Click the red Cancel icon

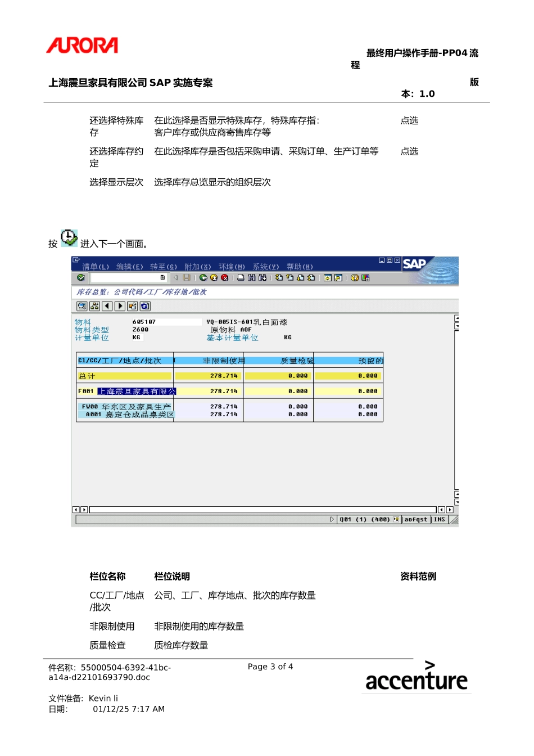pos(224,278)
